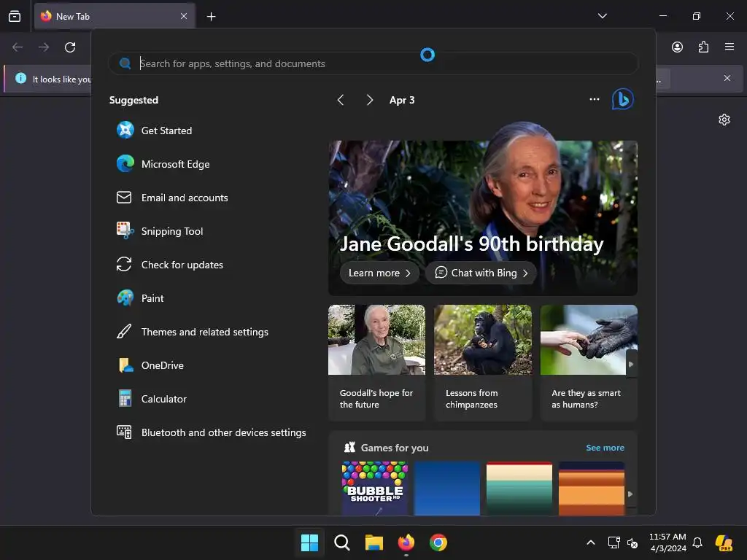Click Learn more about Jane Goodall
Viewport: 747px width, 560px height.
(379, 273)
